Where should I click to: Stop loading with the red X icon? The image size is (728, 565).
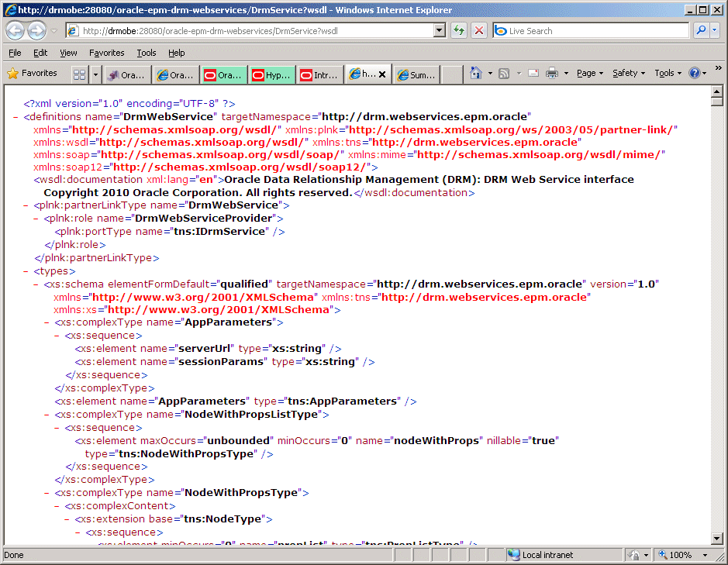(478, 31)
